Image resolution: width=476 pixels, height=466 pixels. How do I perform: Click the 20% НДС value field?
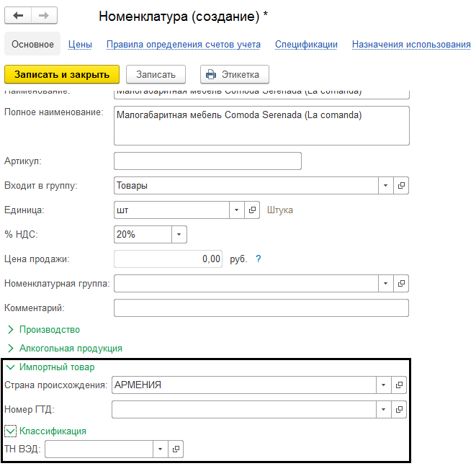[143, 234]
